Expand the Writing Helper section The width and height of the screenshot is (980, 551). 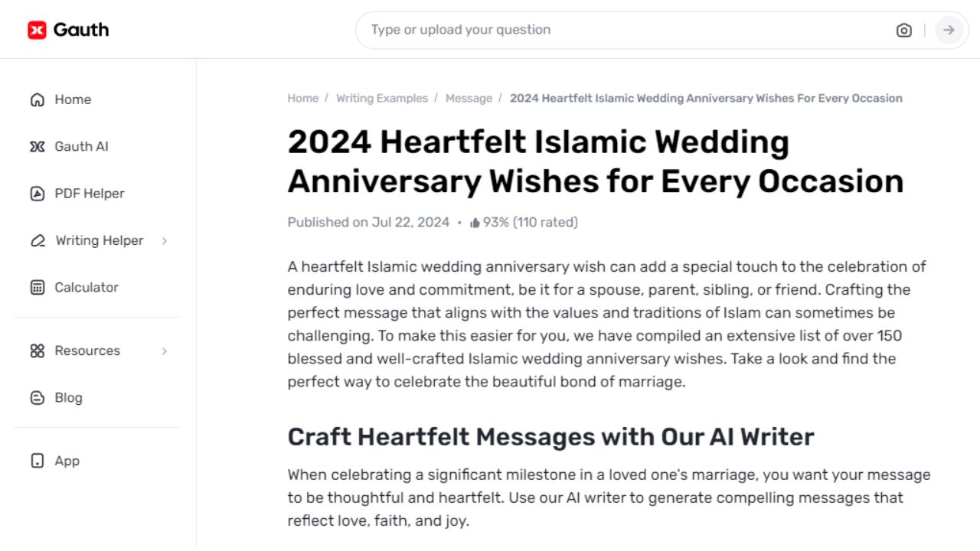(164, 240)
